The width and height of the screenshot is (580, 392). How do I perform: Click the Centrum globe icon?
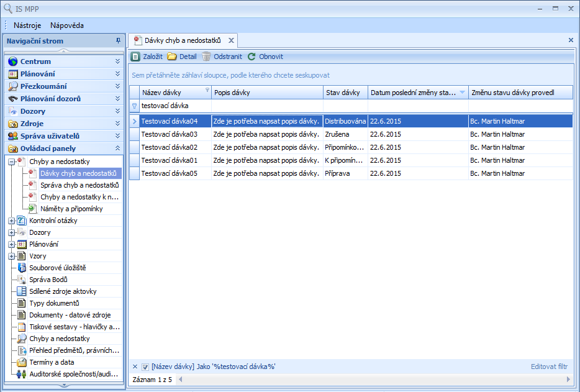tap(13, 62)
